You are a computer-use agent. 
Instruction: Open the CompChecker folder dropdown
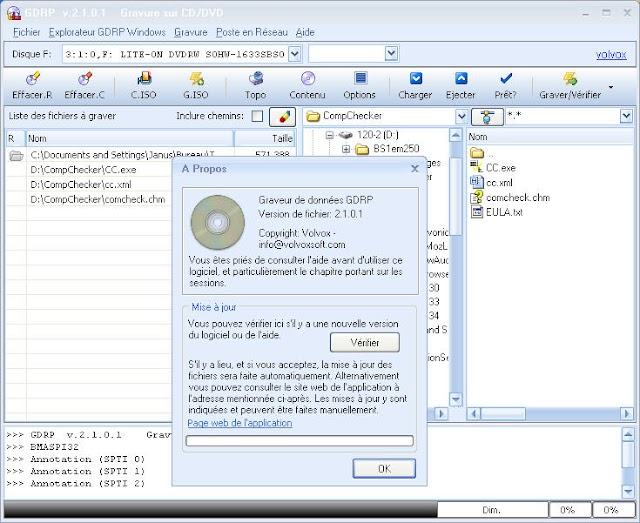(461, 117)
